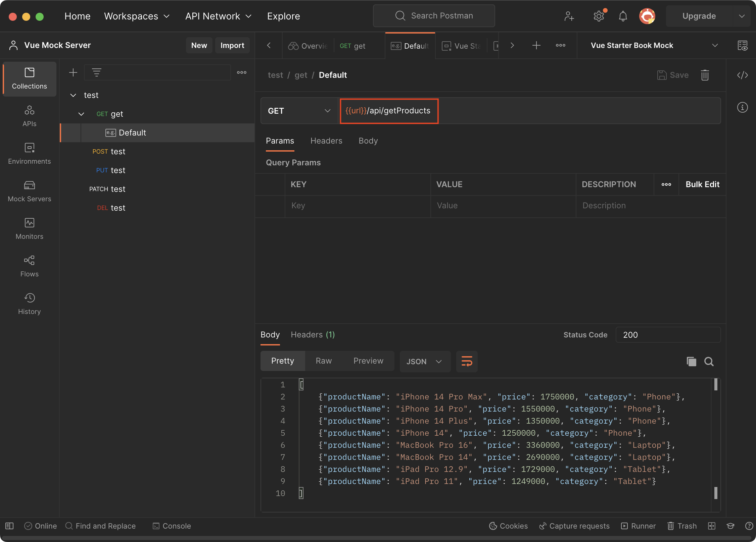This screenshot has width=756, height=542.
Task: Show previous tabs with left chevron
Action: pos(269,45)
